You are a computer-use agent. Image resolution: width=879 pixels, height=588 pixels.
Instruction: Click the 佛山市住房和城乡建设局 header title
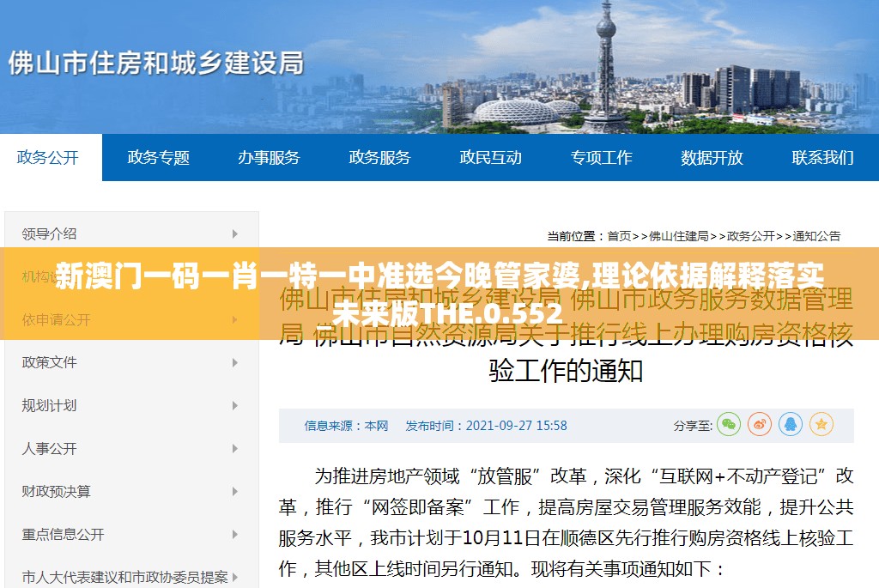coord(156,63)
